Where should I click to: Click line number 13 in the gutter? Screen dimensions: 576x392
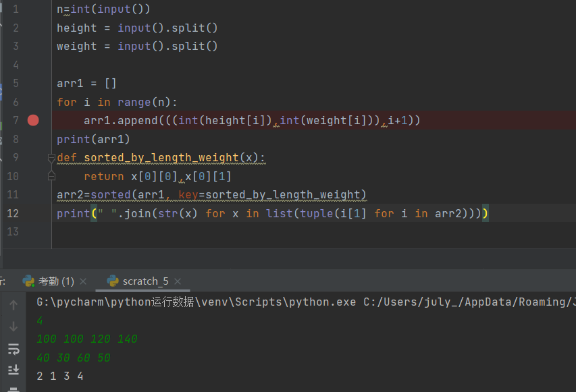click(13, 231)
